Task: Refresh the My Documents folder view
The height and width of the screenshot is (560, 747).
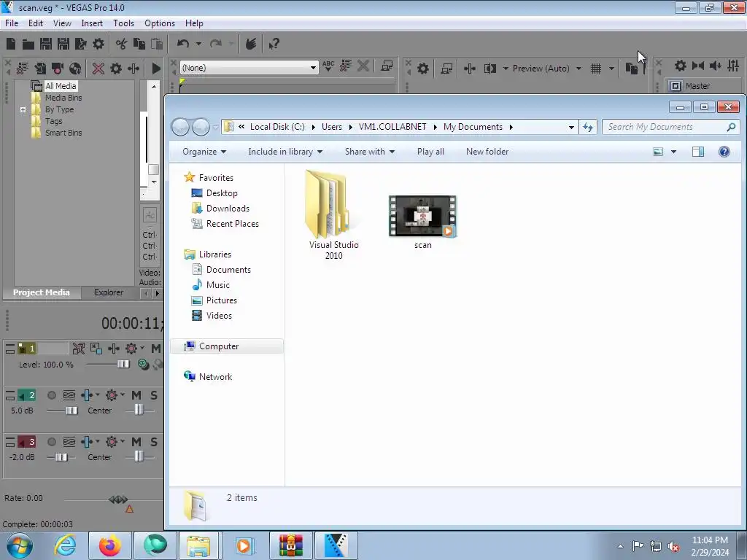Action: point(588,127)
